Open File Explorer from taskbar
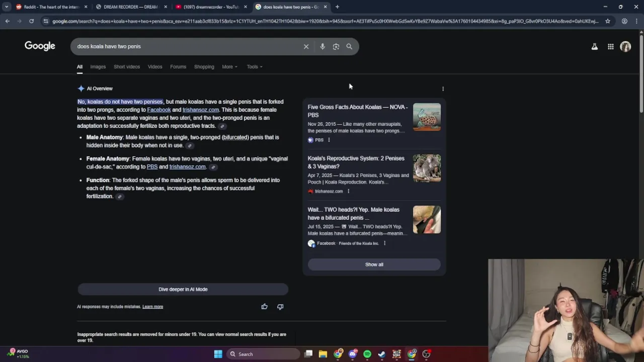The width and height of the screenshot is (644, 362). click(x=323, y=354)
